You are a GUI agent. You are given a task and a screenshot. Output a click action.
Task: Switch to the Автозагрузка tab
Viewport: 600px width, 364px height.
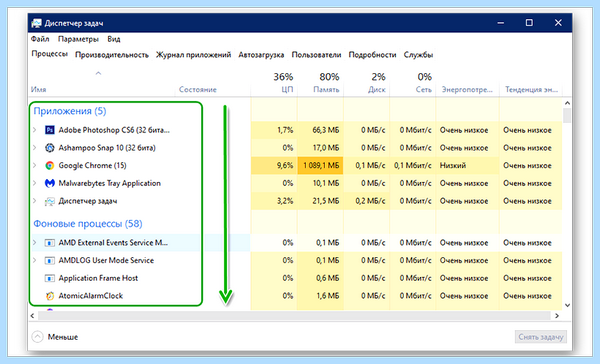click(261, 55)
